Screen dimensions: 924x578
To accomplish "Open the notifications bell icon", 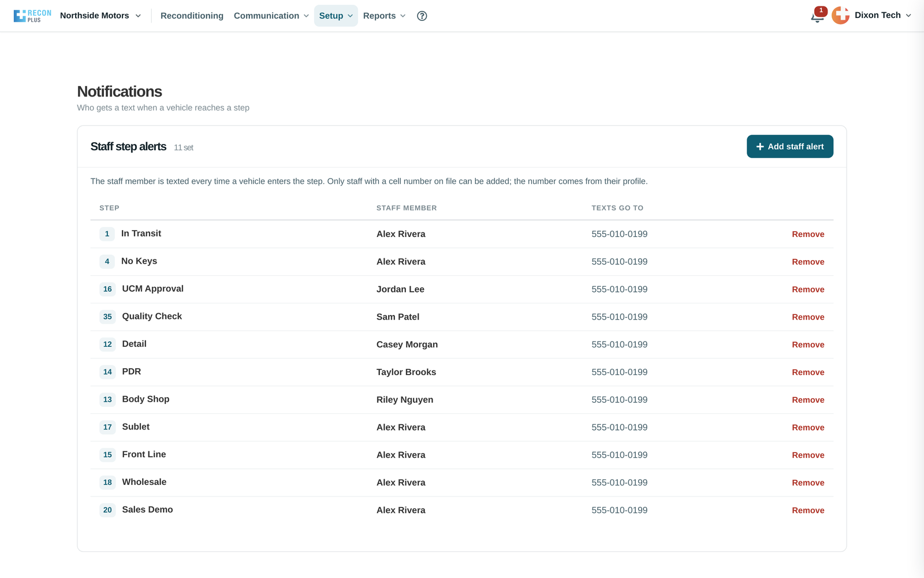I will (817, 16).
